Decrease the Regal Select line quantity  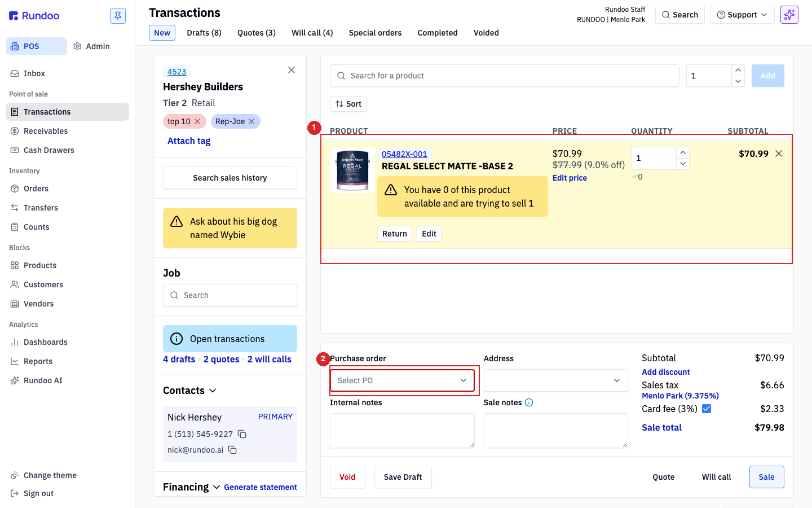(683, 164)
